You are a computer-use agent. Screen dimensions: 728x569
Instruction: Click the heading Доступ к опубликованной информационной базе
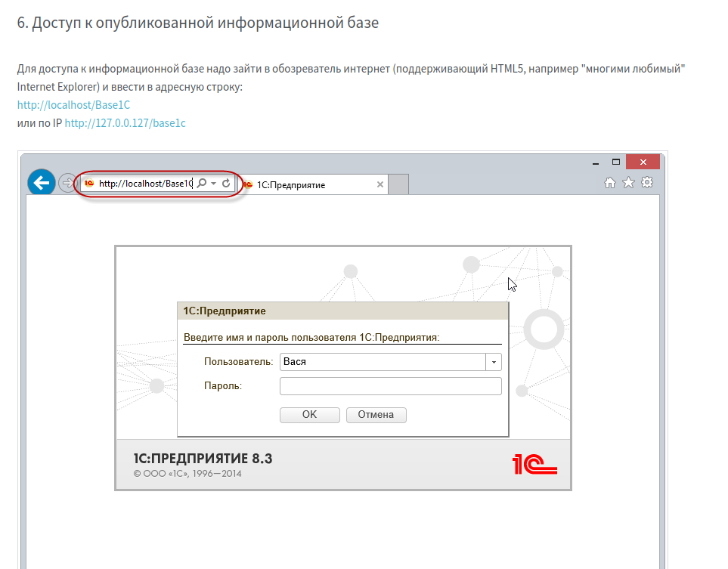[x=198, y=23]
